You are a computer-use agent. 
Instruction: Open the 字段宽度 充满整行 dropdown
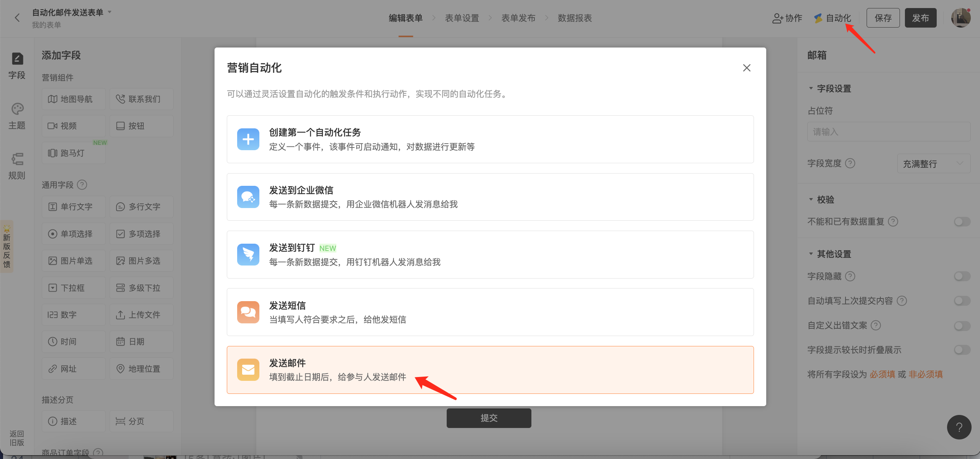tap(933, 164)
